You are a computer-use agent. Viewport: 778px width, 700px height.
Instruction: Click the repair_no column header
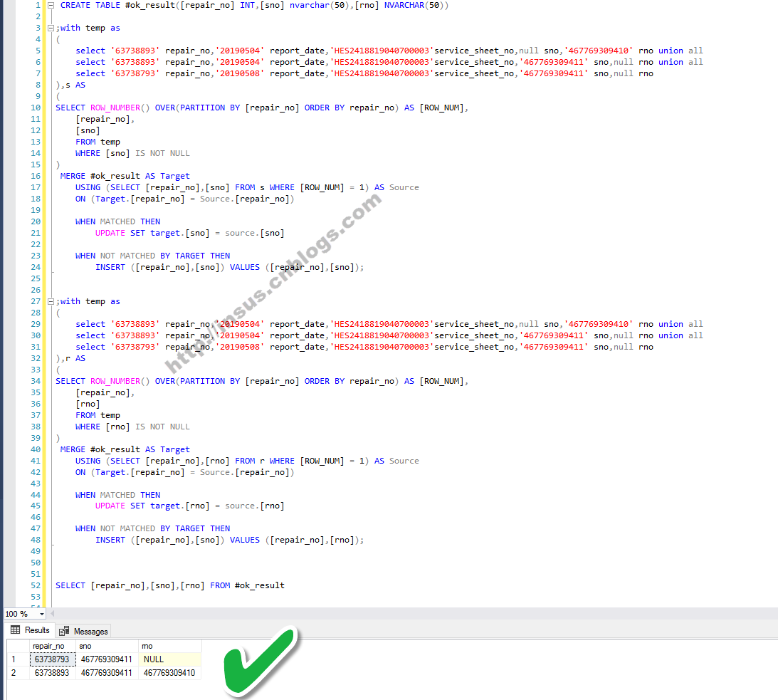(x=52, y=646)
